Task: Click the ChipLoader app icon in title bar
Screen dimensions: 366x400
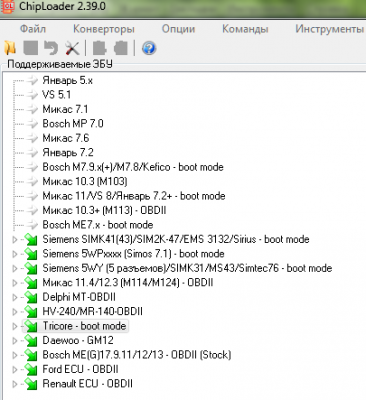Action: point(7,6)
